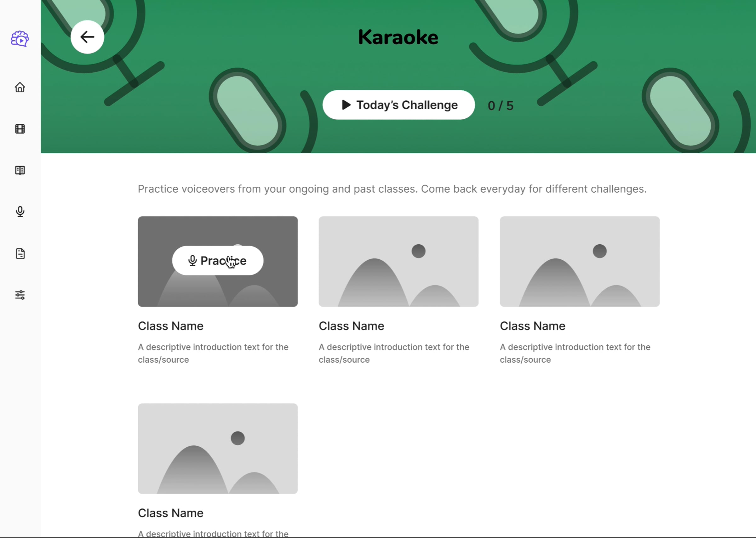Open the second class thumbnail
The height and width of the screenshot is (538, 756).
398,262
